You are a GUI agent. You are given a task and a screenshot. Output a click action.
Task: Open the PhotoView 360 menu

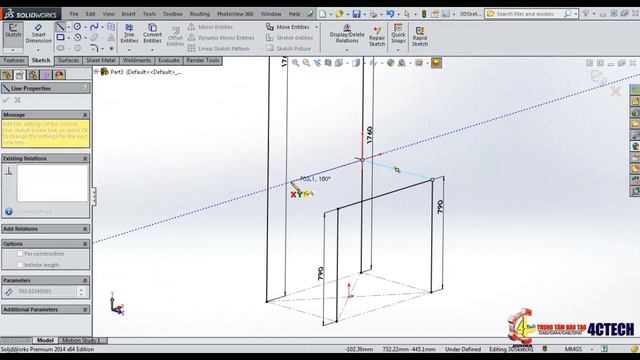click(x=235, y=14)
